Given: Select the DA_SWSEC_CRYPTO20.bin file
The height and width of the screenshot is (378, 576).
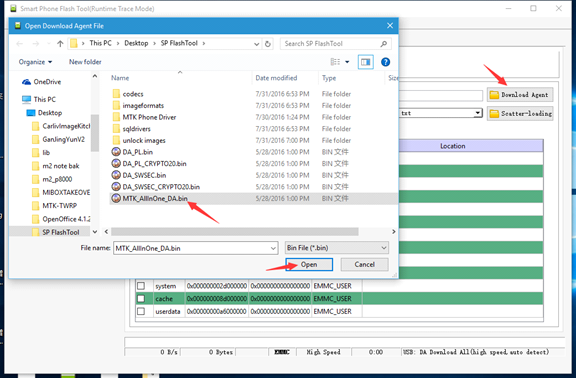Looking at the screenshot, I should click(161, 187).
